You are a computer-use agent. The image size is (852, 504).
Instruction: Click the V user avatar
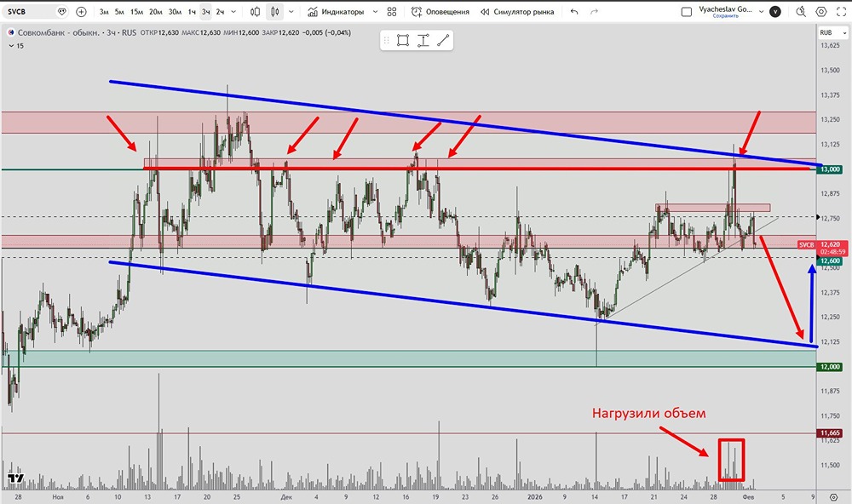(775, 11)
